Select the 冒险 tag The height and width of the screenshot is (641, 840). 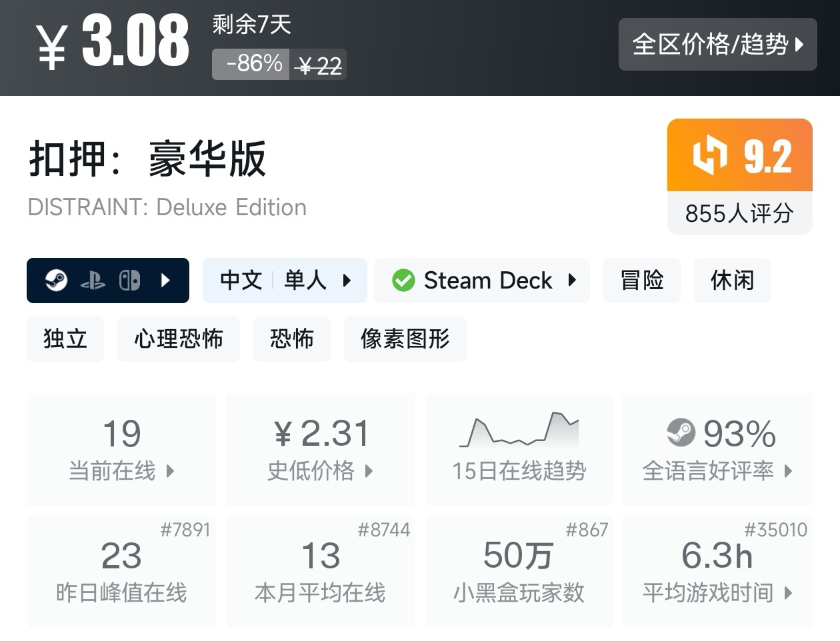641,281
